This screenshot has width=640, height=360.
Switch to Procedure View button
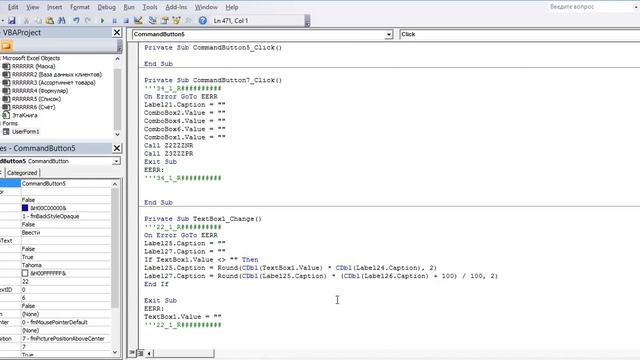(x=132, y=353)
